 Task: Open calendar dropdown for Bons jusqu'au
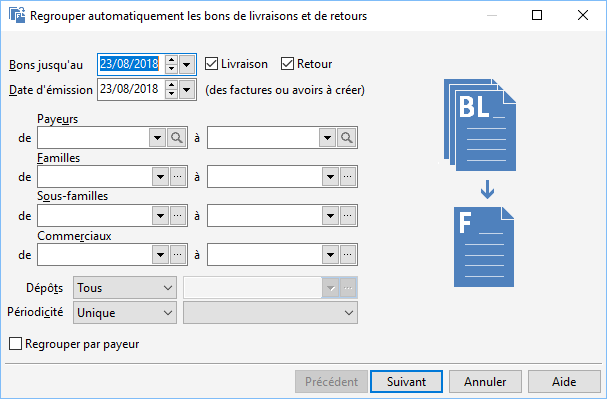point(187,64)
